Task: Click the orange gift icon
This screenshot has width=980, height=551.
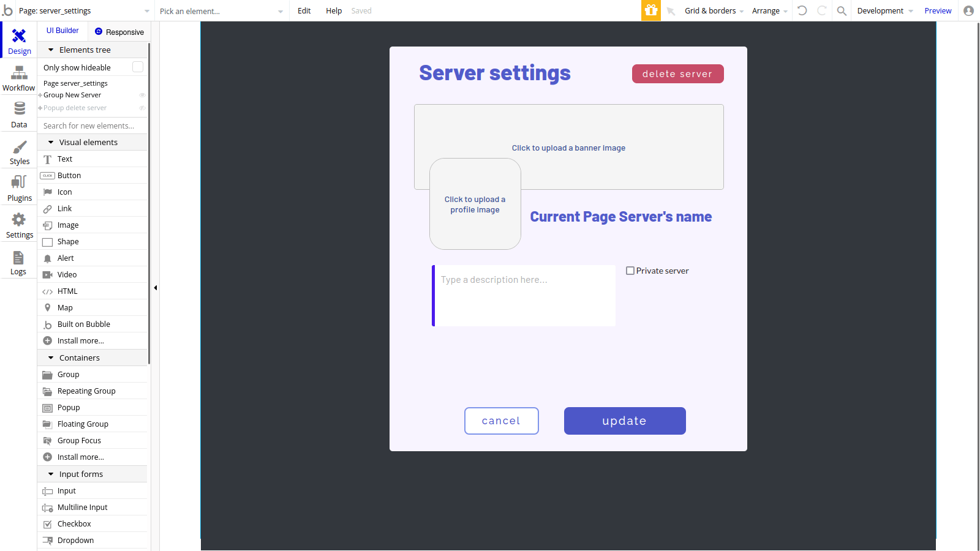Action: pyautogui.click(x=651, y=10)
